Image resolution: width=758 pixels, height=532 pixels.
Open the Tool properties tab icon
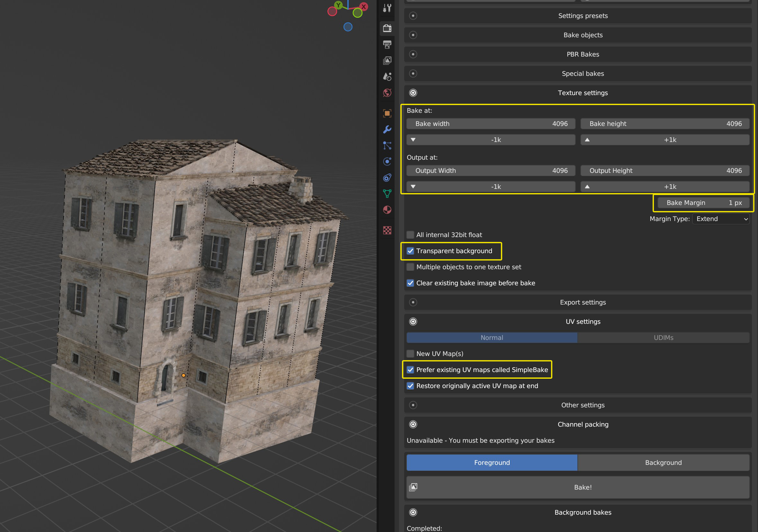coord(387,8)
